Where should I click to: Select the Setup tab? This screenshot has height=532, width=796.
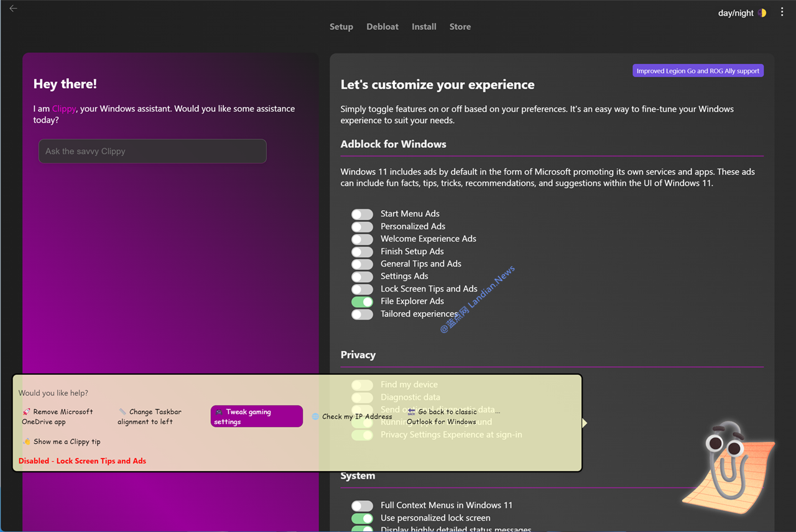coord(341,27)
